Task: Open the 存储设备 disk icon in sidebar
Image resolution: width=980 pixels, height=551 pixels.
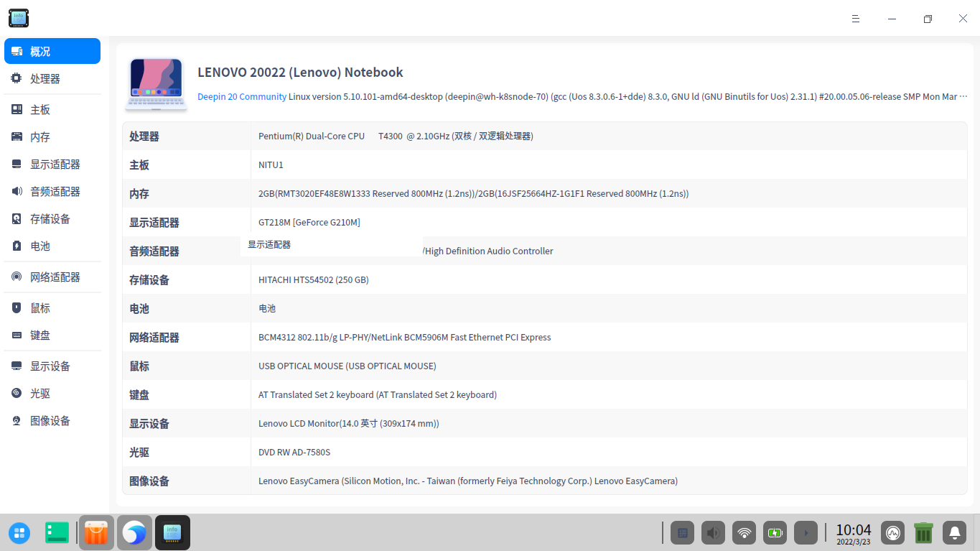Action: point(17,218)
